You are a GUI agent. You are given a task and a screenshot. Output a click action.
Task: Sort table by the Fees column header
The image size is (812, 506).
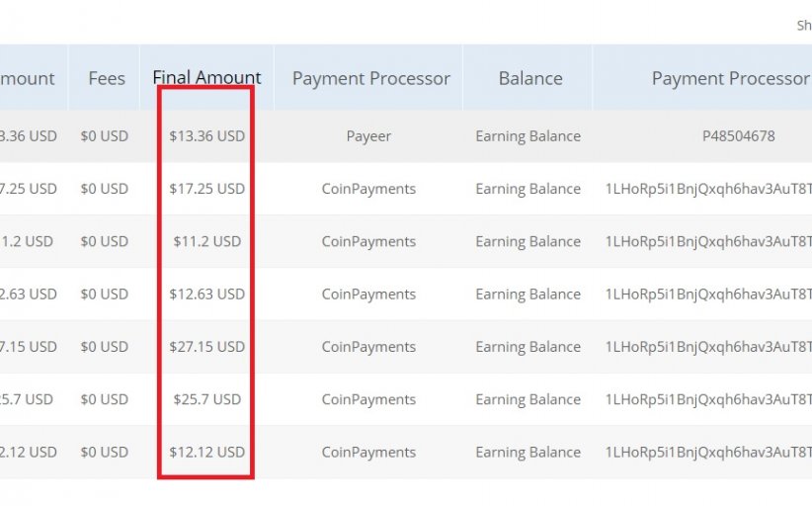[x=107, y=79]
